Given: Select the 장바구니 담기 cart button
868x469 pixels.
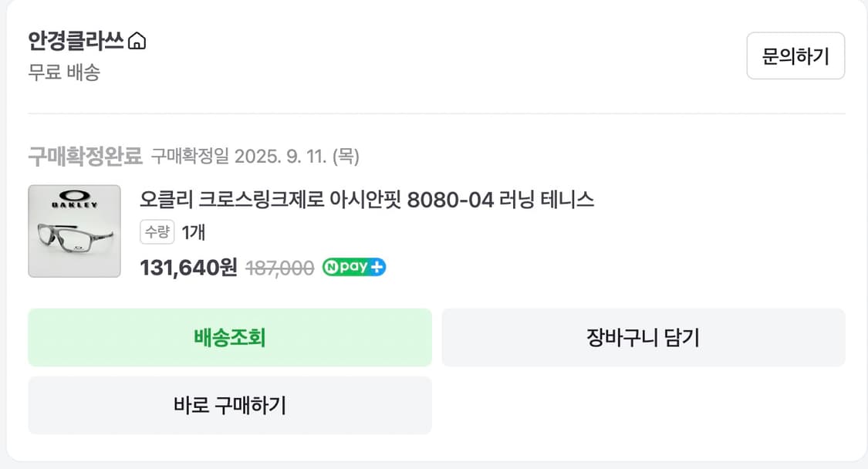Looking at the screenshot, I should [x=643, y=337].
